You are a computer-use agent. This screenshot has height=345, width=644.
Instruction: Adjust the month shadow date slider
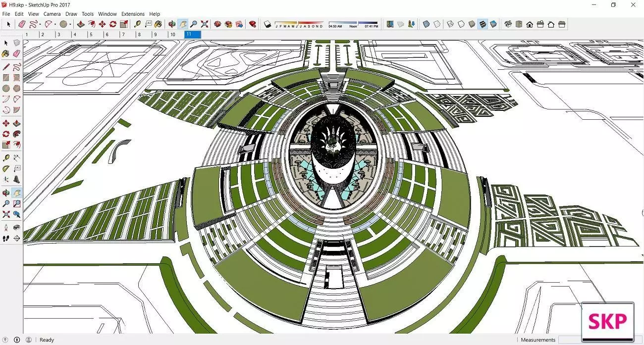[x=299, y=23]
